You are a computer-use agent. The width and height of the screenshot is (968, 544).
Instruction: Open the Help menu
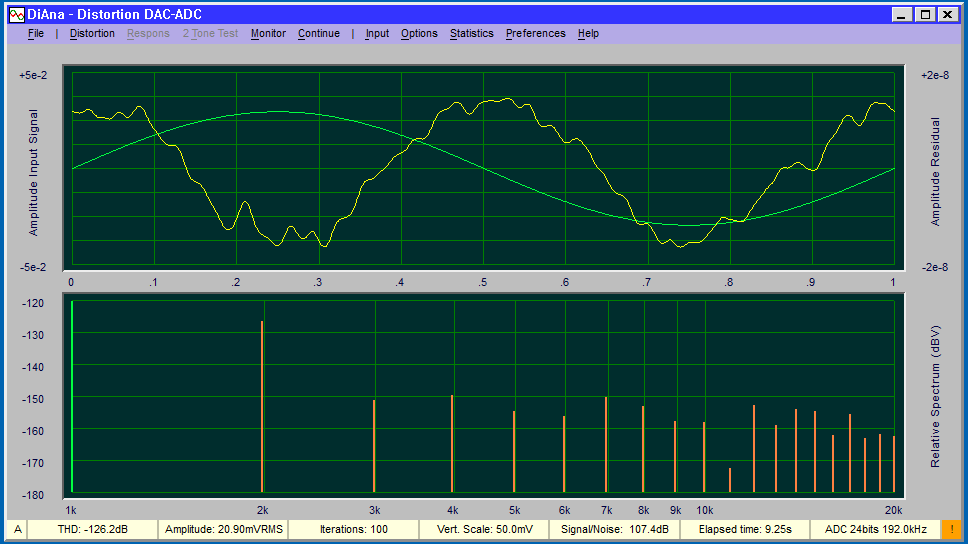point(588,33)
